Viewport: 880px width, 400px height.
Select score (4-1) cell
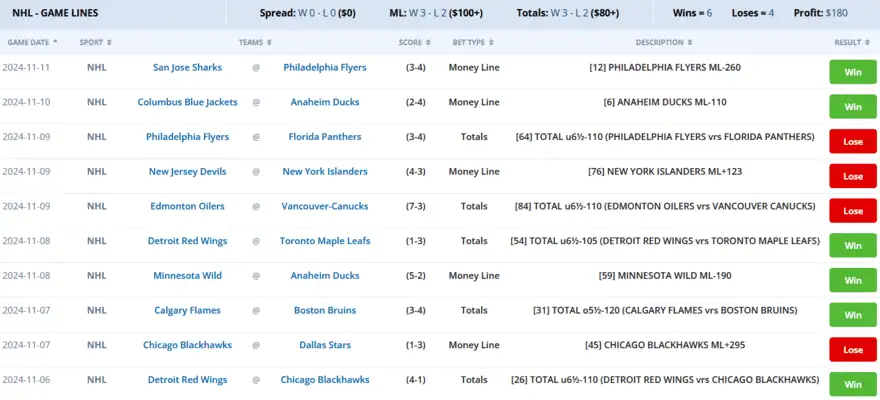(415, 380)
